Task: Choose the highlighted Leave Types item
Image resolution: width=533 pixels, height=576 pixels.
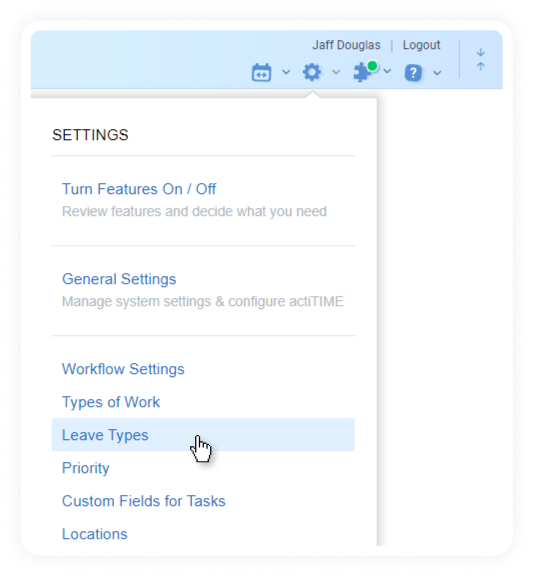Action: coord(203,435)
